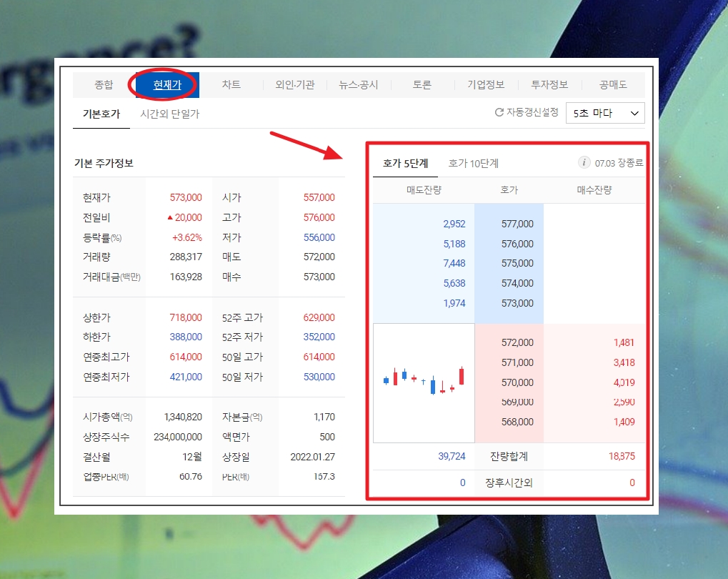728x579 pixels.
Task: Click the 저가 value 556,000
Action: pyautogui.click(x=319, y=237)
